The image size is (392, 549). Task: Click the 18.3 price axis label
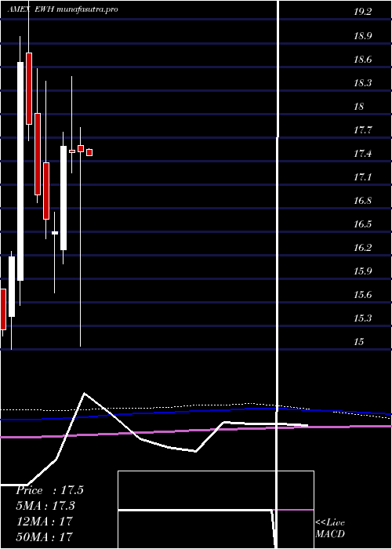coord(362,83)
